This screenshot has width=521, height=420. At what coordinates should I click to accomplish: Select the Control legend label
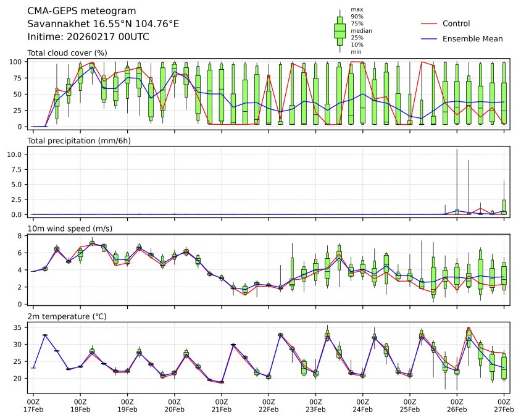click(456, 23)
